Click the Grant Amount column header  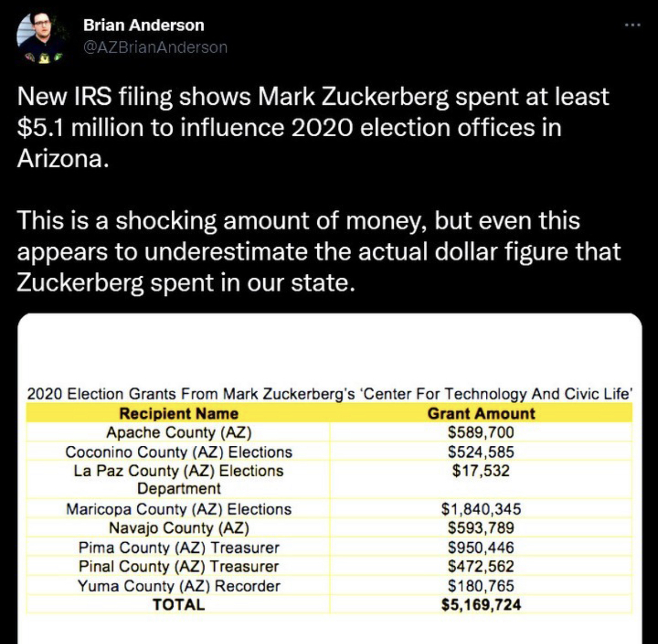tap(481, 413)
